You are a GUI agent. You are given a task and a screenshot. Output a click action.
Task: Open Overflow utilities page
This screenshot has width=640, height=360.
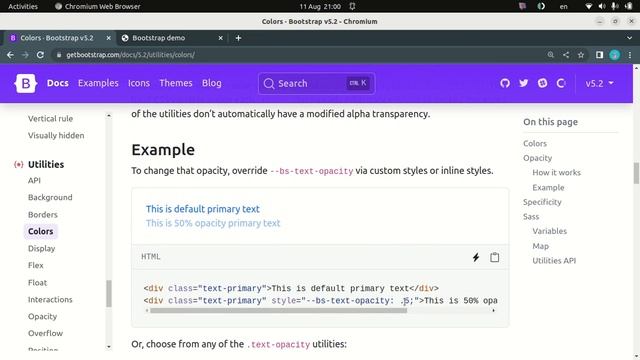click(45, 333)
